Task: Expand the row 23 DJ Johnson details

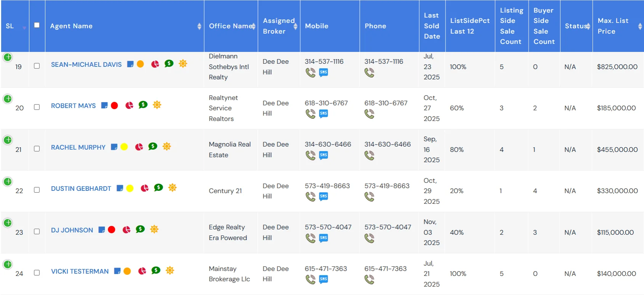Action: tap(8, 223)
